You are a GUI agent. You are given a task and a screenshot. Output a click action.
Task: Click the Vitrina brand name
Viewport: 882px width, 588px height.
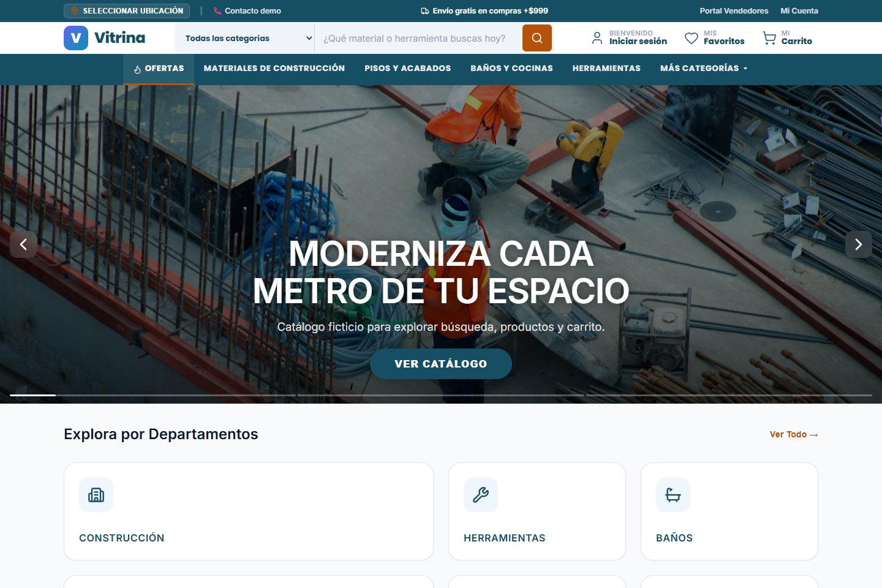click(120, 38)
